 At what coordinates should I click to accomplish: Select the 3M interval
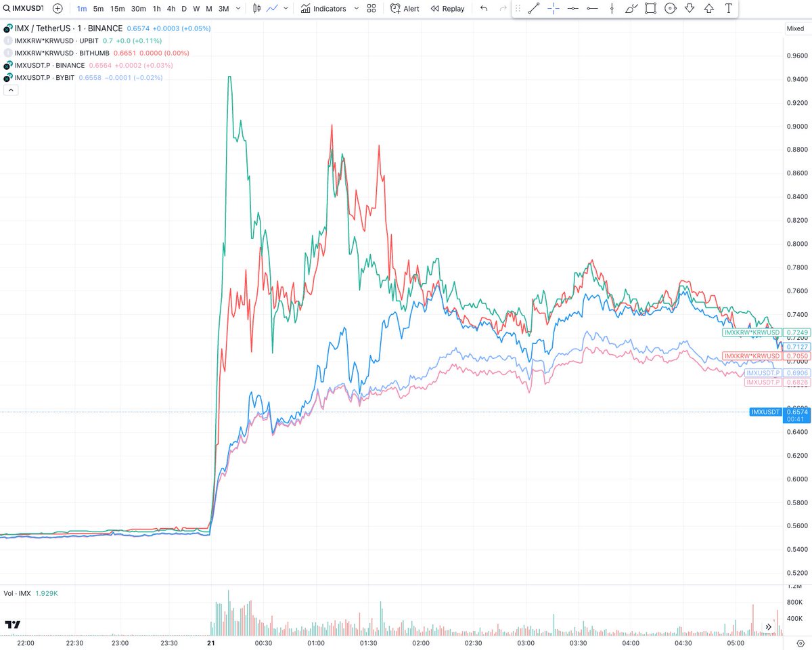point(224,9)
